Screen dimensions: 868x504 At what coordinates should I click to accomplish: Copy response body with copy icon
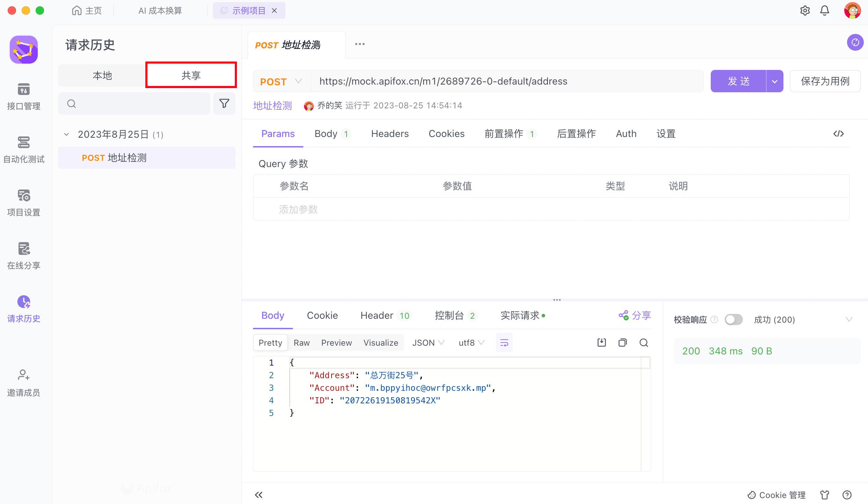coord(622,343)
